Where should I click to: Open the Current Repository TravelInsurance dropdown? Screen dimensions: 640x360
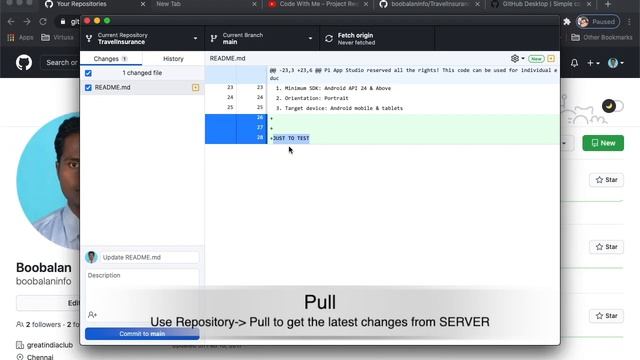pos(142,38)
